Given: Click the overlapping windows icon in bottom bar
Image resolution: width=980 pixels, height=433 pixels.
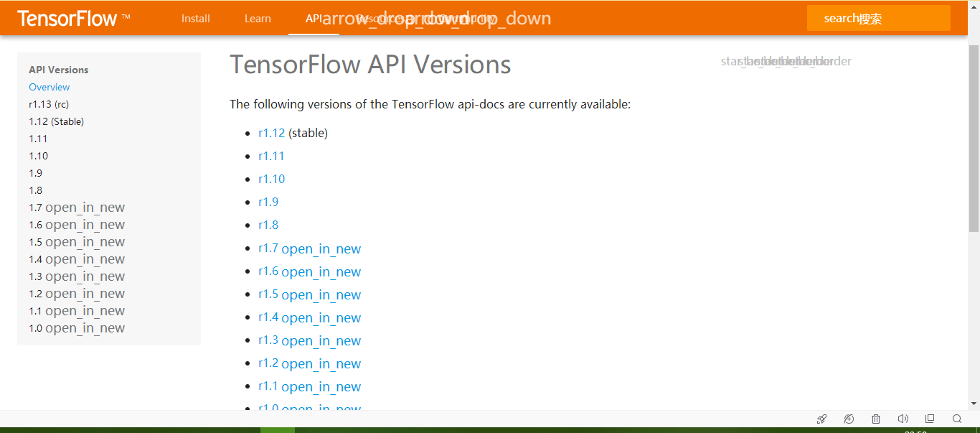Looking at the screenshot, I should (x=930, y=419).
